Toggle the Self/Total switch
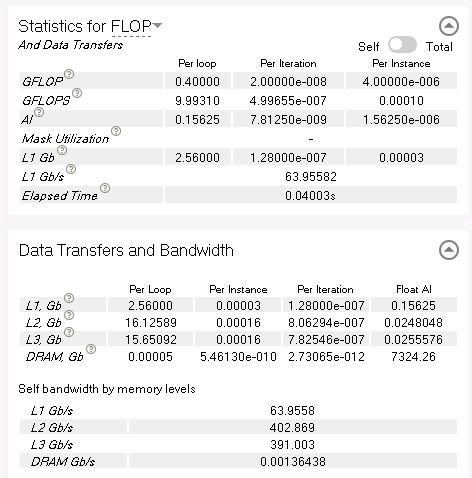 tap(402, 45)
